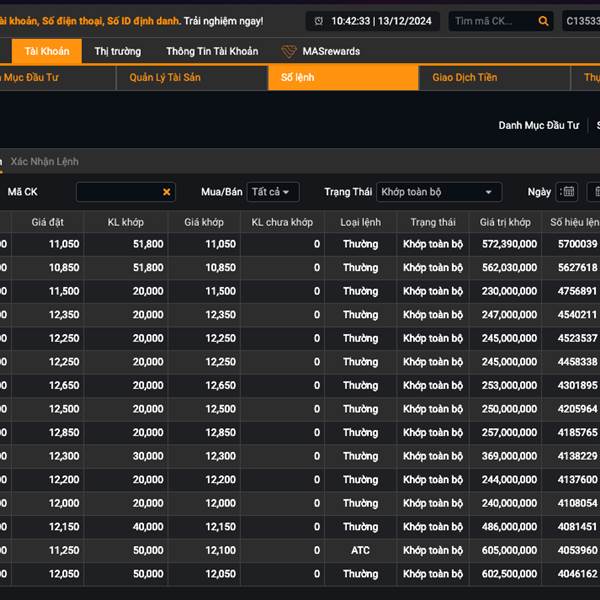Screen dimensions: 600x600
Task: Open the Trạng Thái Khớp toàn bộ dropdown
Action: point(439,192)
